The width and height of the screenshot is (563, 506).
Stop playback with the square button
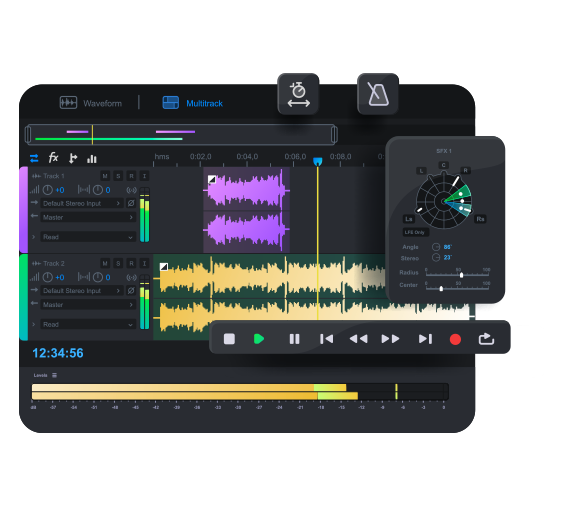(x=229, y=339)
